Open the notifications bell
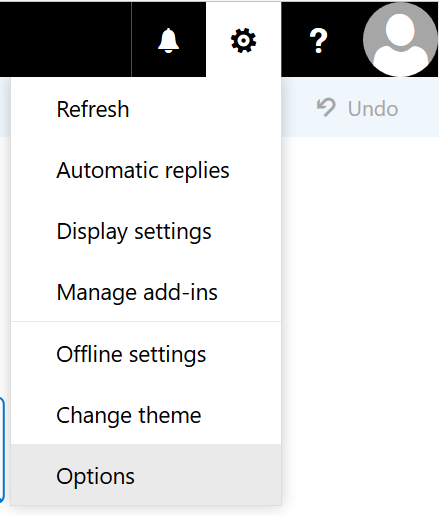Image resolution: width=439 pixels, height=516 pixels. (169, 40)
